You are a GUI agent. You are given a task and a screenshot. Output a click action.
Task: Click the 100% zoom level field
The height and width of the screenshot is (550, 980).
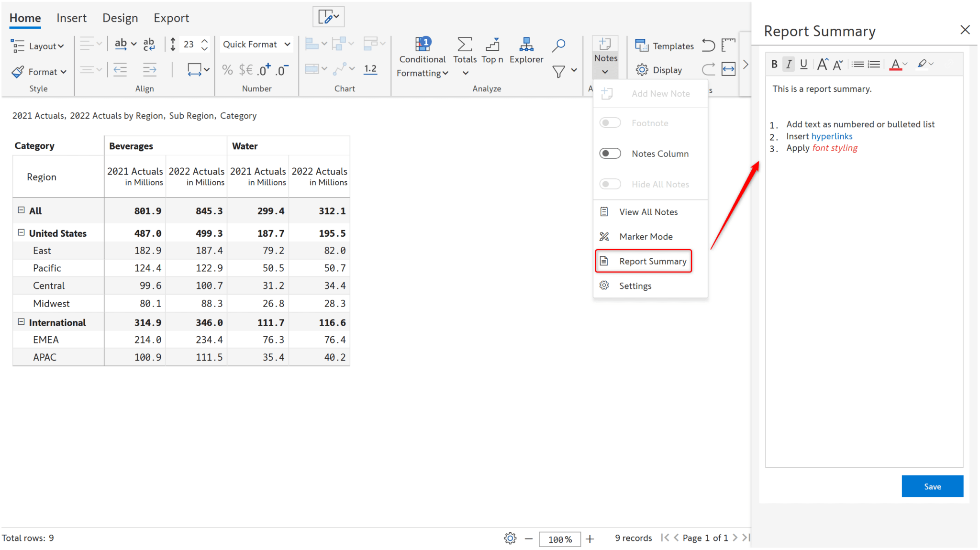(559, 539)
